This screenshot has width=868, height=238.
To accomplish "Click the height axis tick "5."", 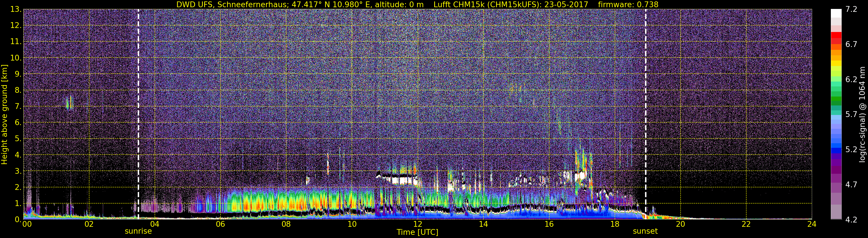I will pyautogui.click(x=18, y=139).
